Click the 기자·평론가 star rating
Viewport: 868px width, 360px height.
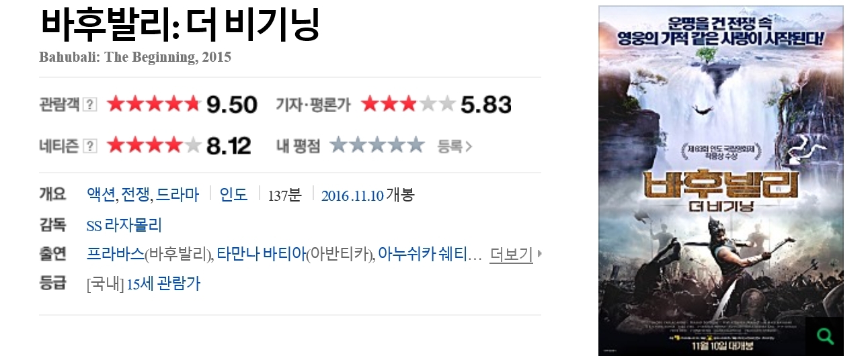408,104
